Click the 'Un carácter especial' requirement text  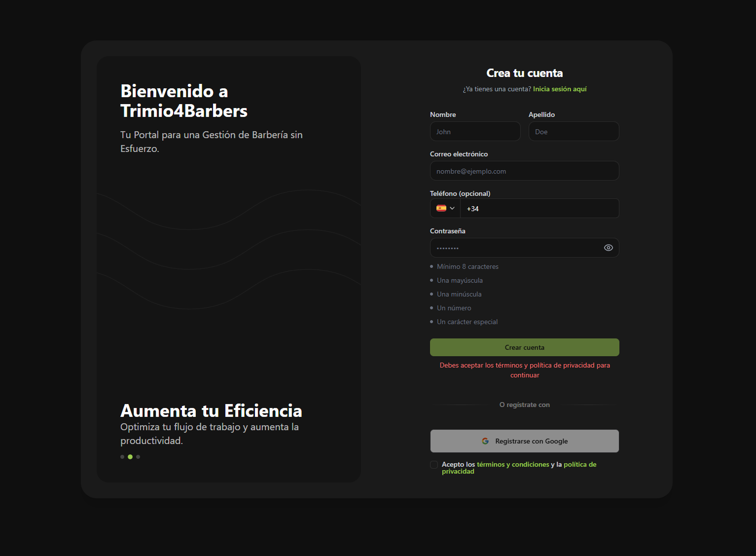[467, 322]
